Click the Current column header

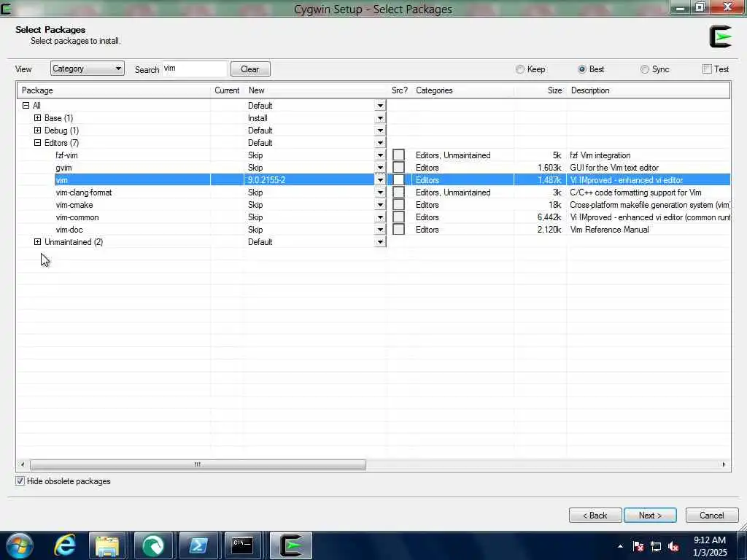coord(227,90)
